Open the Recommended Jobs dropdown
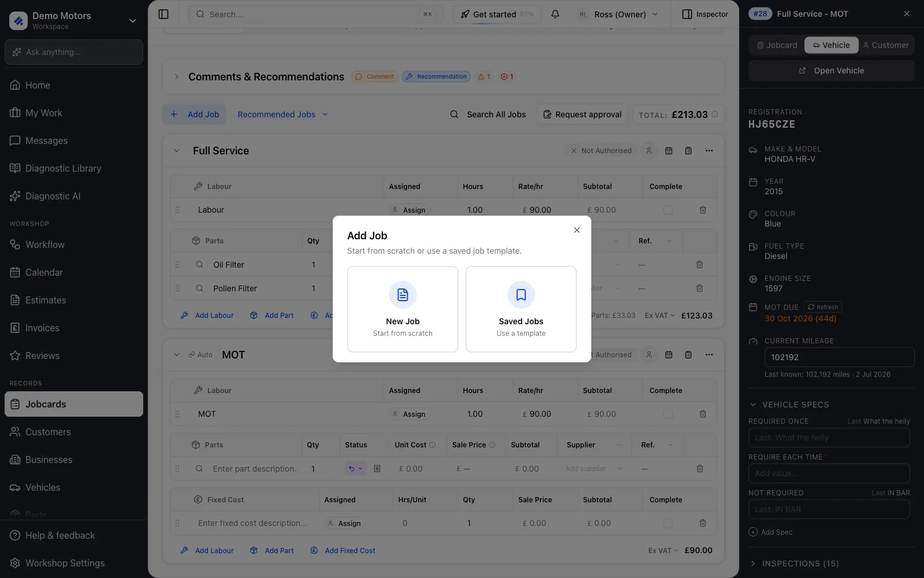Screen dimensions: 924x578 283,114
